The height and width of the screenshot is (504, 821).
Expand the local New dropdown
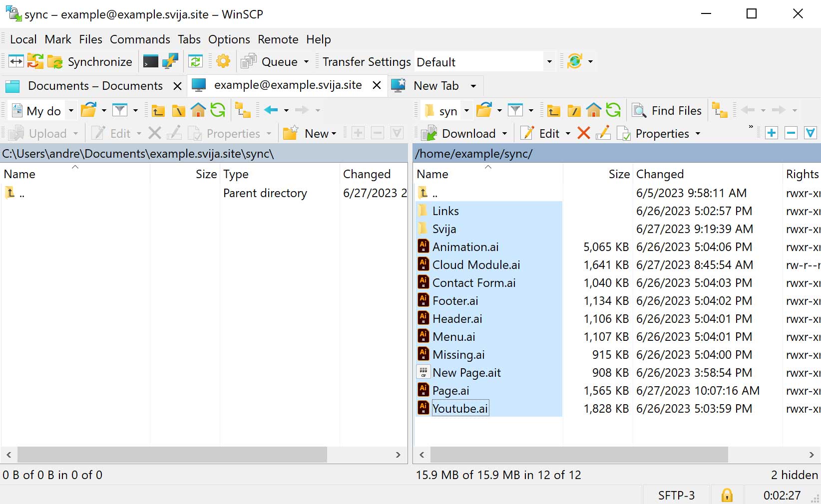pyautogui.click(x=334, y=134)
